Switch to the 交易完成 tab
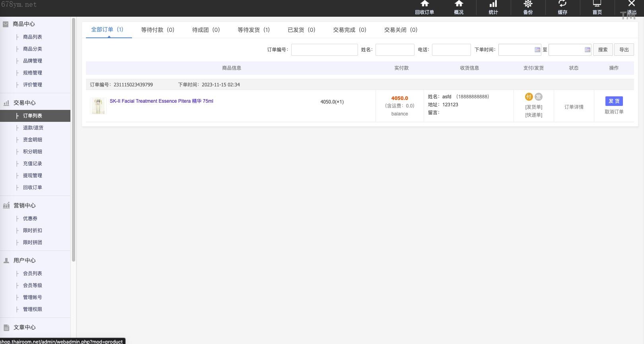 coord(349,30)
